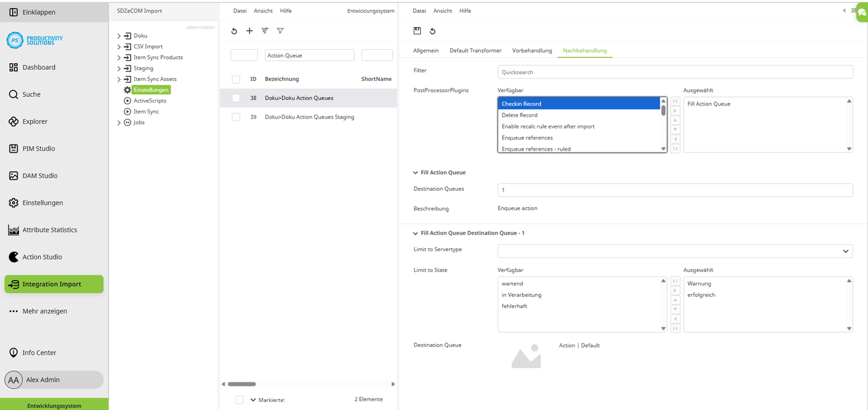Select Enqueue references in available plugins
Viewport: 868px width, 410px height.
[579, 138]
